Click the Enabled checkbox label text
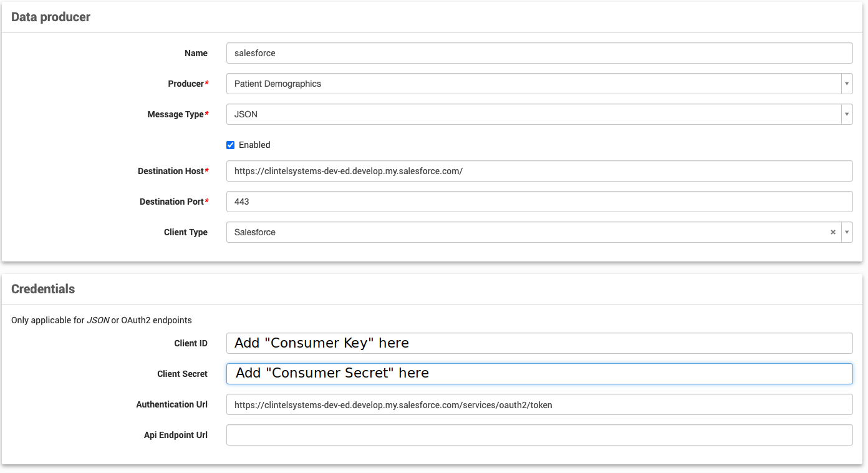Screen dimensions: 868x473 click(x=254, y=145)
